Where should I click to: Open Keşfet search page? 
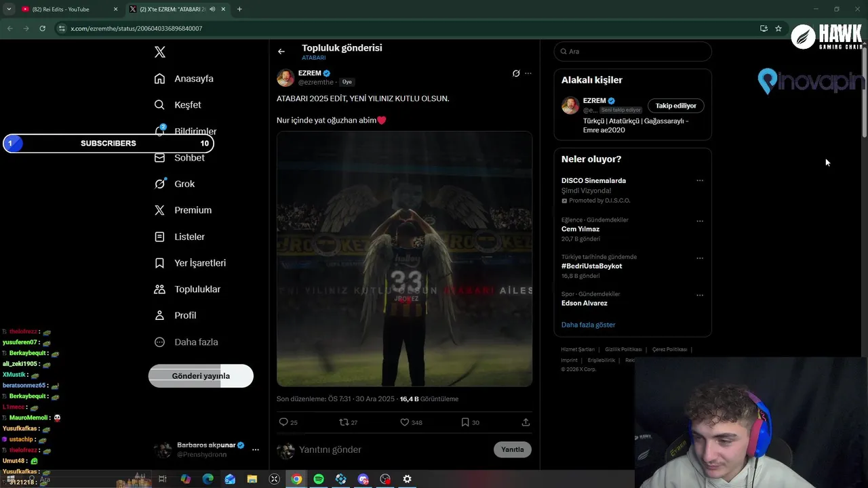[x=178, y=105]
